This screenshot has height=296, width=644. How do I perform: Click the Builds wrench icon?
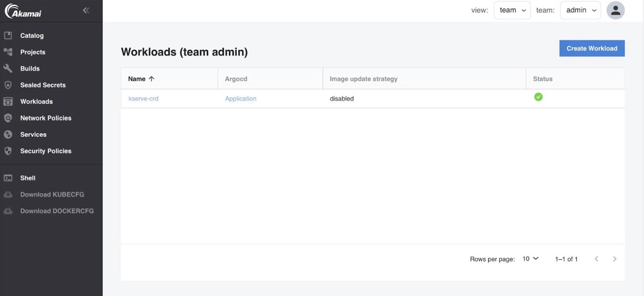click(x=8, y=68)
